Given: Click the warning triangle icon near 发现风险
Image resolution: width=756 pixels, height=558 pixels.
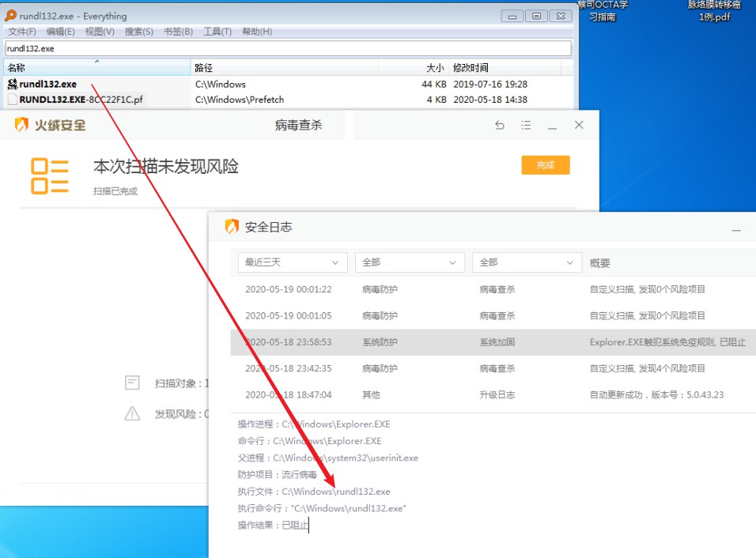Looking at the screenshot, I should click(132, 413).
